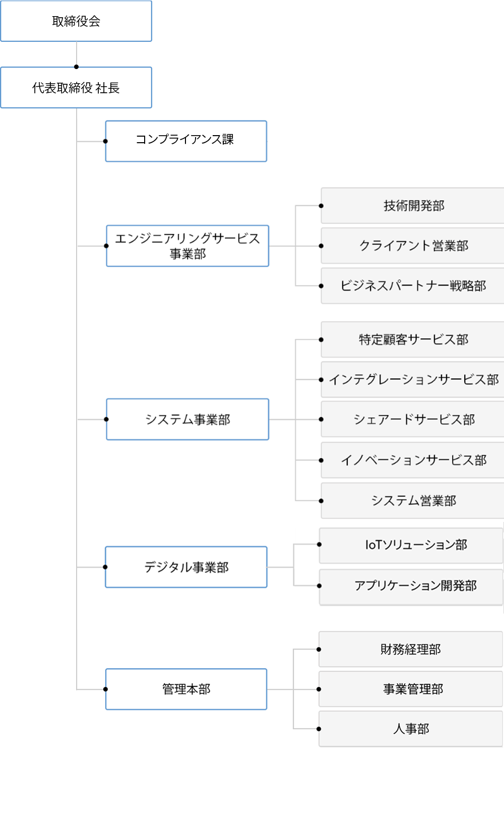
Task: Click the 管理本部 node
Action: tap(186, 689)
